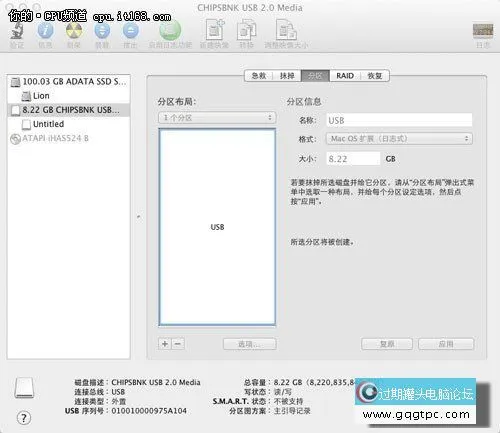
Task: Click the Unmount (卸载) toolbar icon
Action: click(102, 31)
